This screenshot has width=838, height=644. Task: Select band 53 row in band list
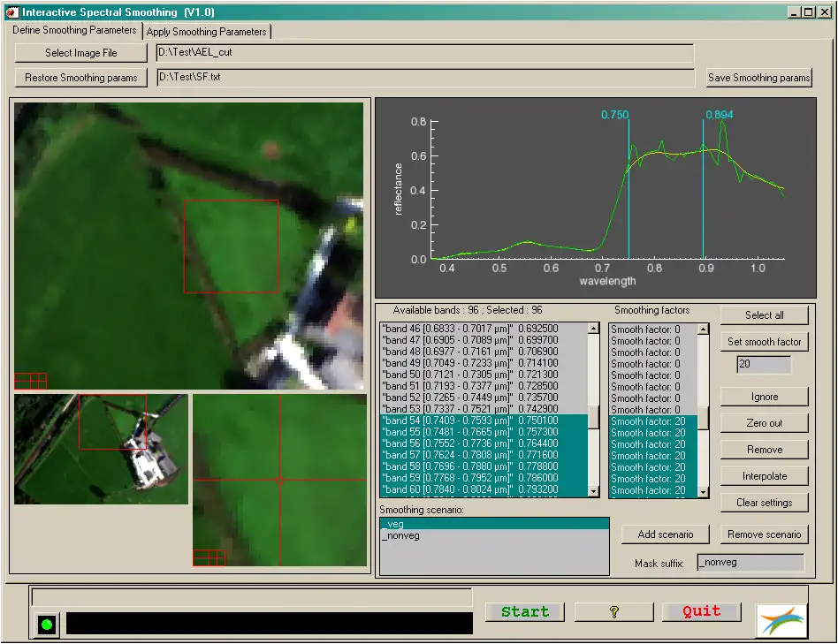coord(484,409)
